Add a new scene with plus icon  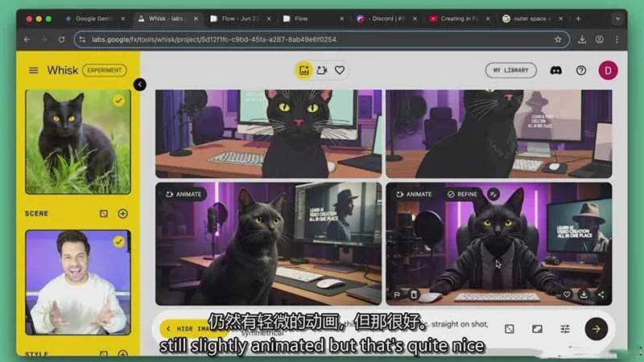click(x=123, y=213)
